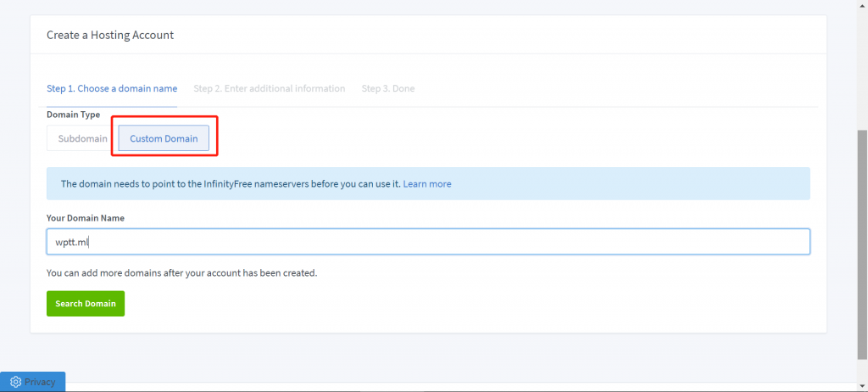Select the Custom Domain option
This screenshot has width=868, height=392.
pyautogui.click(x=164, y=138)
